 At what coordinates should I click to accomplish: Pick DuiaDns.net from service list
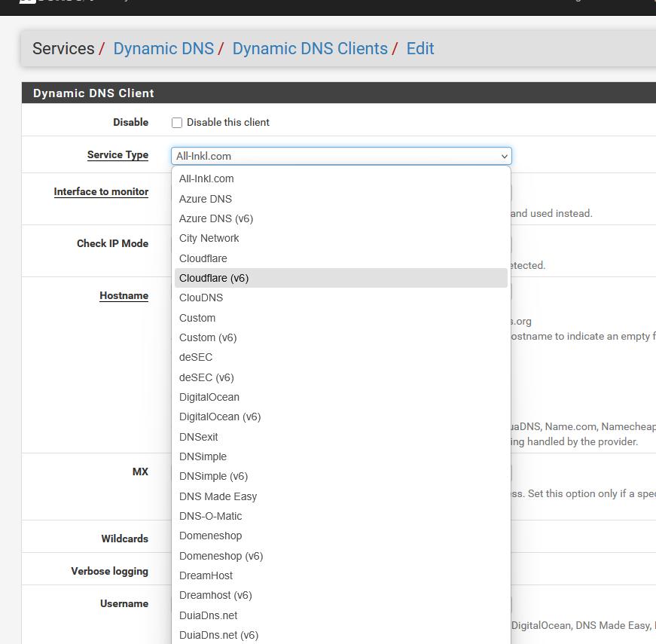209,615
